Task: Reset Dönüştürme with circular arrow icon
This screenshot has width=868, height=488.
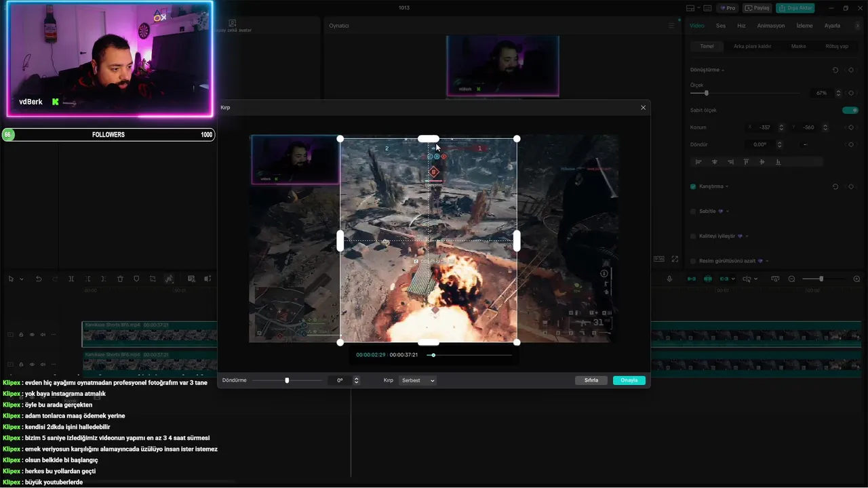Action: click(x=835, y=70)
